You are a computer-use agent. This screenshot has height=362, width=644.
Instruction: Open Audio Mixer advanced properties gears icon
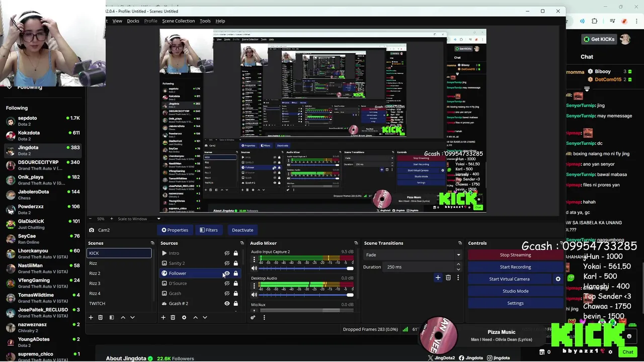(x=253, y=317)
